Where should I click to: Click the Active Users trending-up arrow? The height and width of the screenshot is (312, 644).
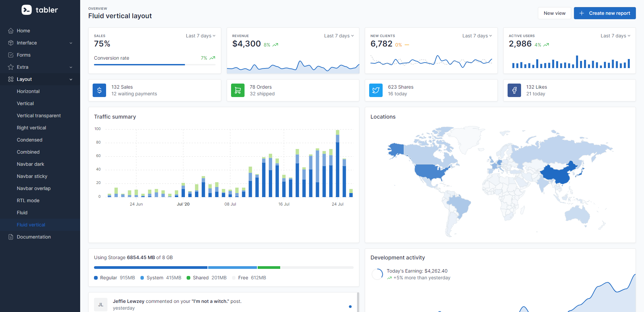pyautogui.click(x=546, y=45)
